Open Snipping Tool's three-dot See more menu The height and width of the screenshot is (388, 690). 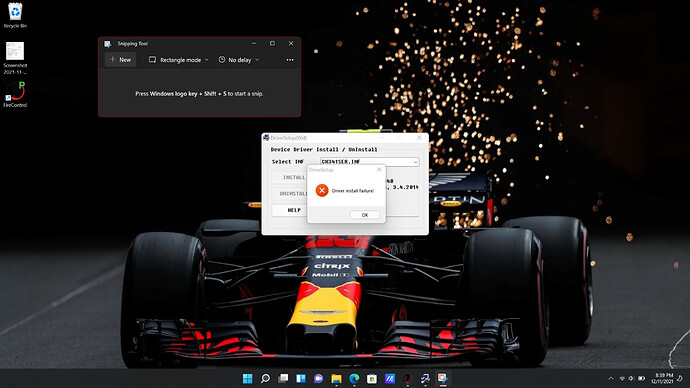click(290, 60)
